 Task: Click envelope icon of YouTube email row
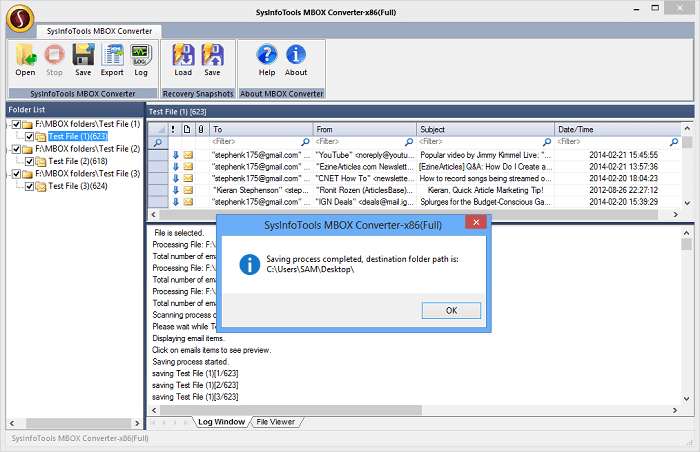188,155
